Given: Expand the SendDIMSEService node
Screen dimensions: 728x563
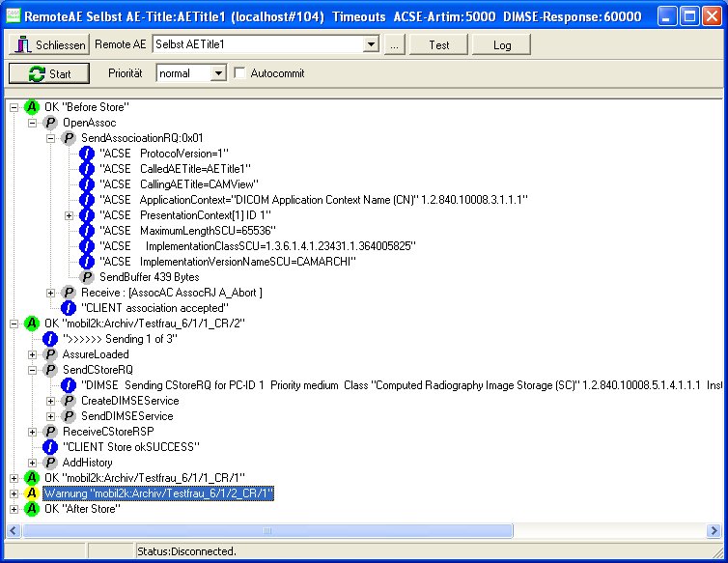Looking at the screenshot, I should (x=50, y=416).
